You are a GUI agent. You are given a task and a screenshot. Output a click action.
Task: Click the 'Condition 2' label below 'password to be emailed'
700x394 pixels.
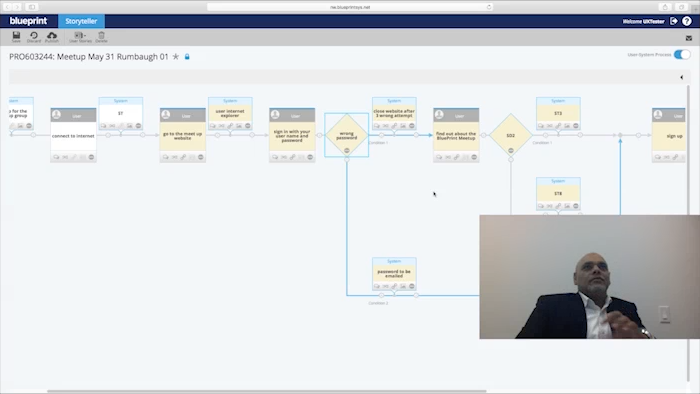coord(378,303)
